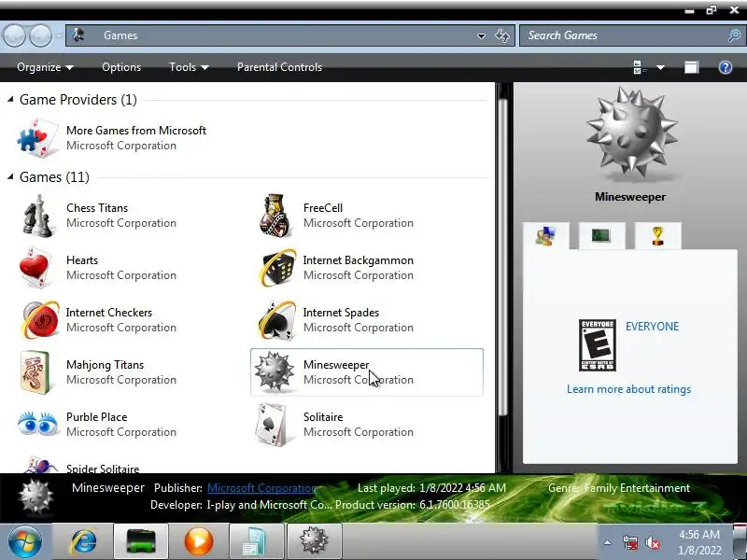Select the Solitaire cards icon
This screenshot has width=747, height=560.
click(x=271, y=425)
